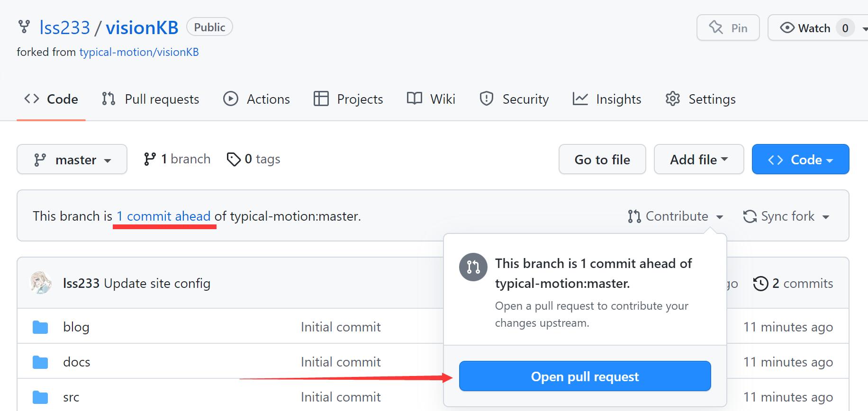The height and width of the screenshot is (411, 868).
Task: Open the blog folder
Action: [76, 327]
